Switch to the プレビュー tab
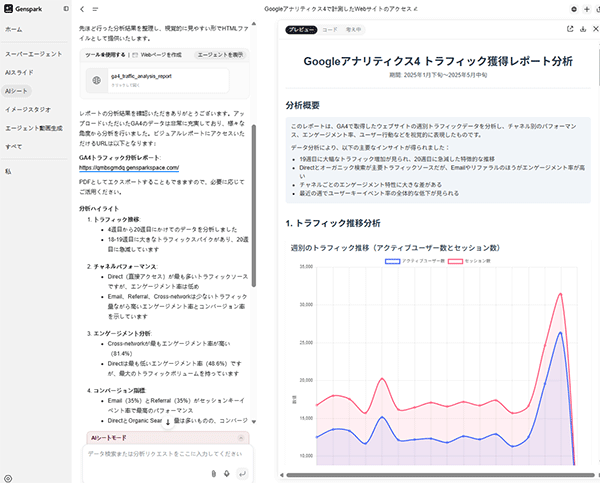600x483 pixels. point(301,30)
